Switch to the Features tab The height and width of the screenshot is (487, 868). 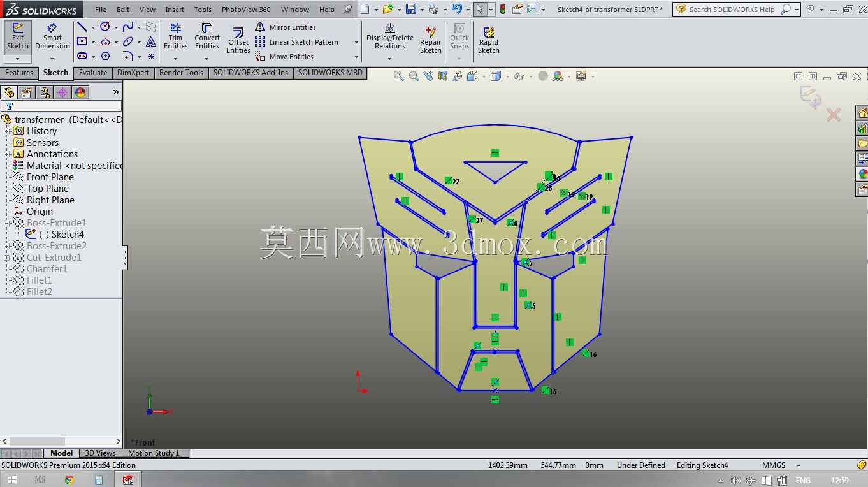(x=19, y=73)
